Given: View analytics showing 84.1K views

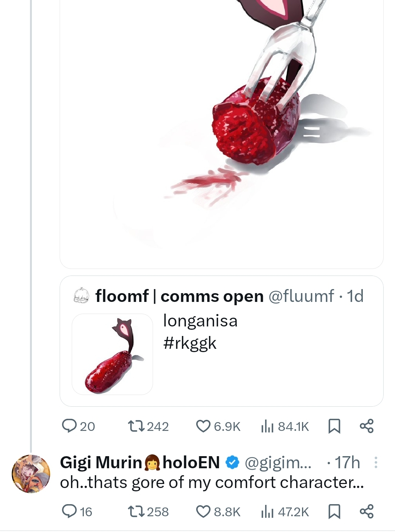Looking at the screenshot, I should click(268, 426).
